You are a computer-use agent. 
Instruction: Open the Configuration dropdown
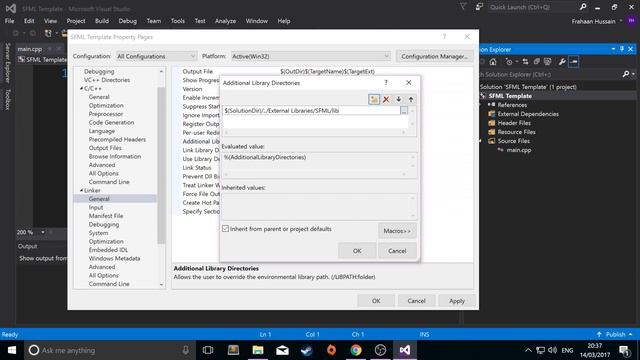[x=156, y=56]
